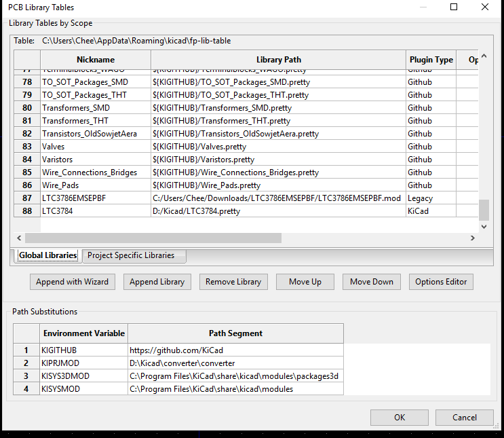The image size is (504, 438).
Task: Click the horizontal scroll left arrow
Action: point(19,238)
